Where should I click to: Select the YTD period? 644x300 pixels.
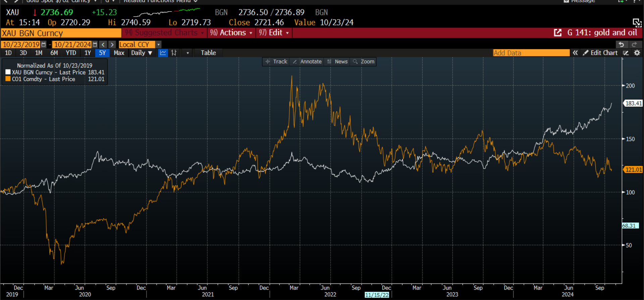[71, 53]
